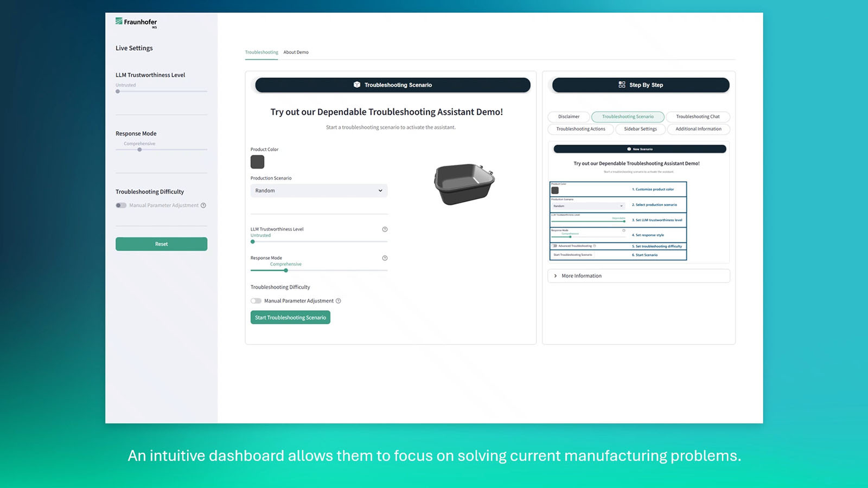868x488 pixels.
Task: Click the grid icon in Step By Step header
Action: [622, 85]
